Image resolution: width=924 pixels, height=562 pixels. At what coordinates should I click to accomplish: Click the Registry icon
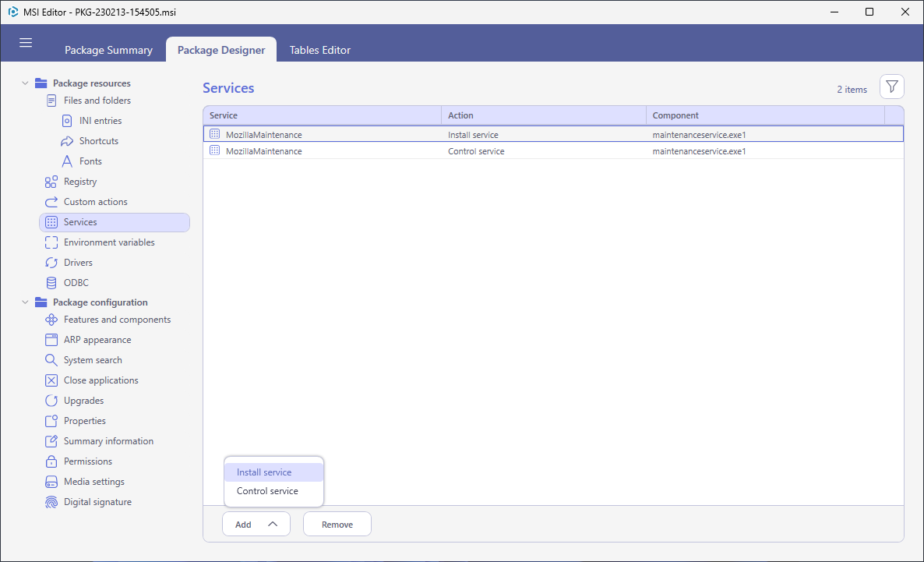[x=51, y=182]
